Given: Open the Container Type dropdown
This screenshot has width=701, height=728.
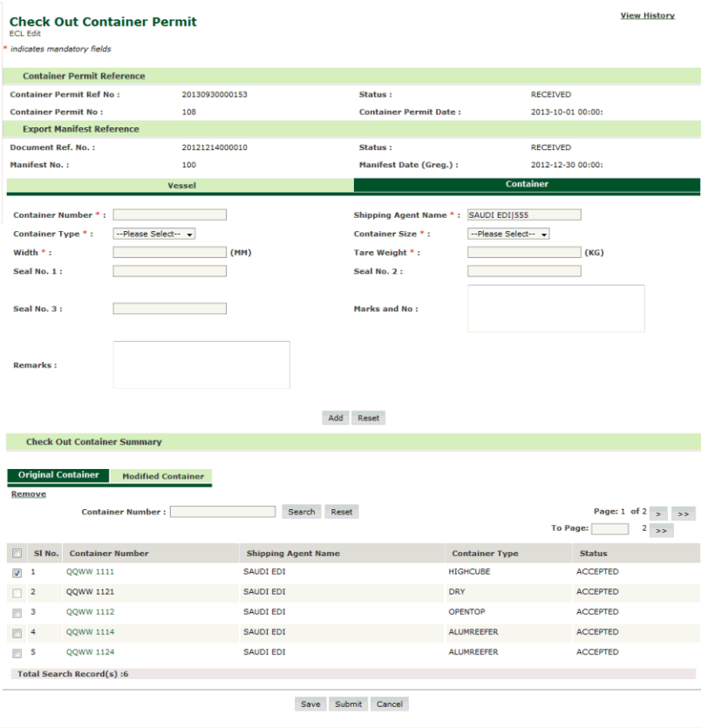Looking at the screenshot, I should tap(154, 235).
